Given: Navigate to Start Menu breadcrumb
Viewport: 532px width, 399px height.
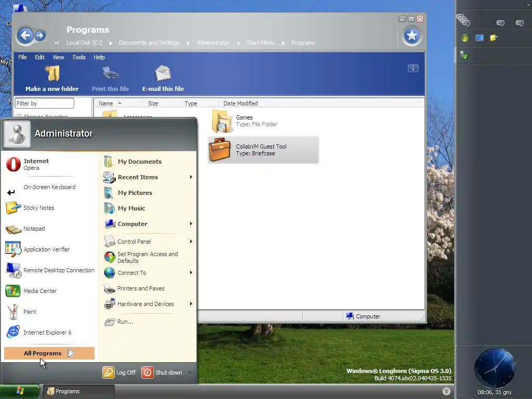Looking at the screenshot, I should (261, 43).
